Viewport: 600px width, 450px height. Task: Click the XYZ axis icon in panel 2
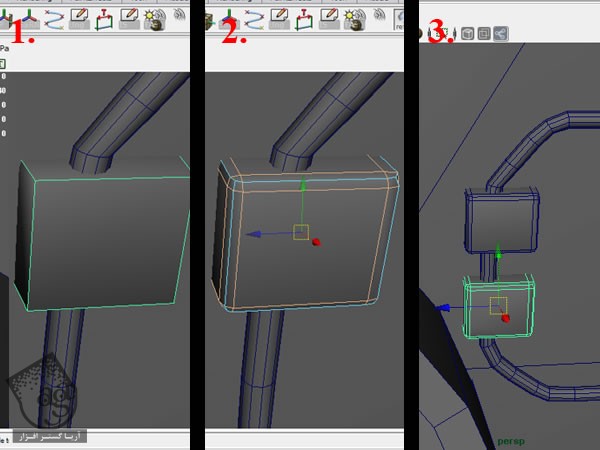pyautogui.click(x=228, y=17)
